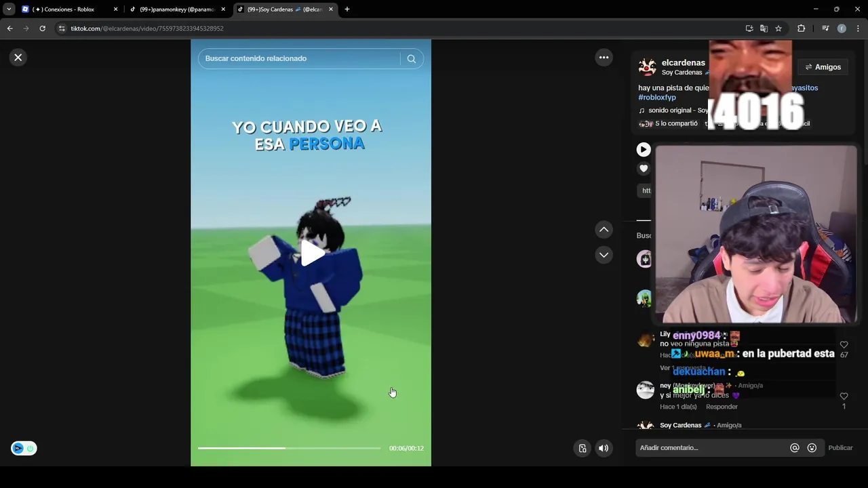Open the elcardenas username link
The height and width of the screenshot is (488, 868).
click(x=684, y=62)
